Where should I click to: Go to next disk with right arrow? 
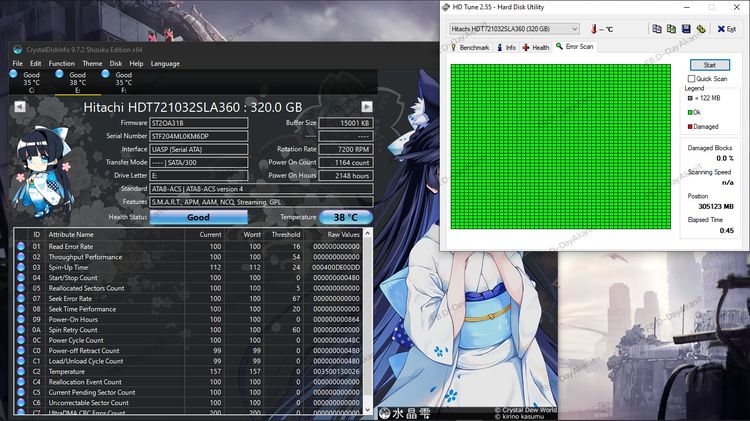coord(367,106)
